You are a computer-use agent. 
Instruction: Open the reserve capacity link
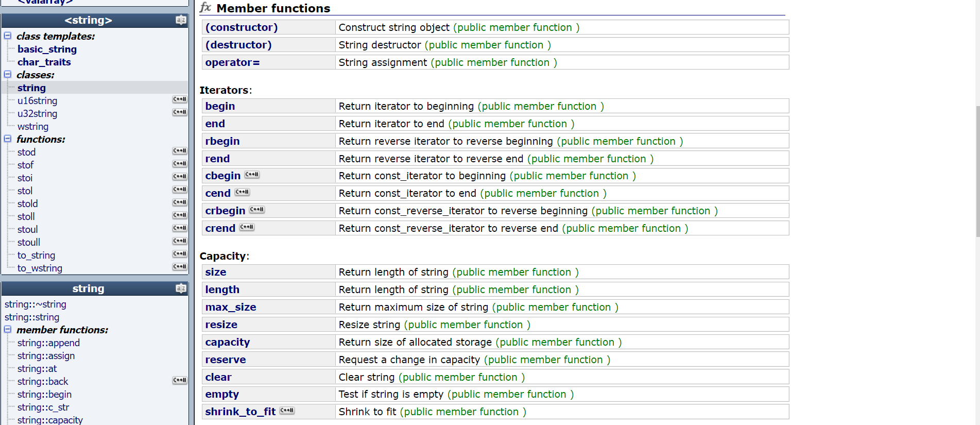click(x=226, y=360)
